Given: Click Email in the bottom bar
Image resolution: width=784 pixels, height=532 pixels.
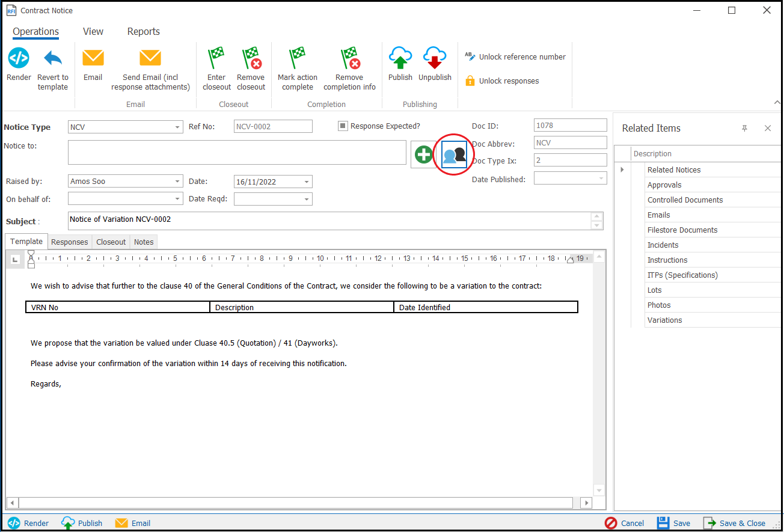Looking at the screenshot, I should click(133, 523).
